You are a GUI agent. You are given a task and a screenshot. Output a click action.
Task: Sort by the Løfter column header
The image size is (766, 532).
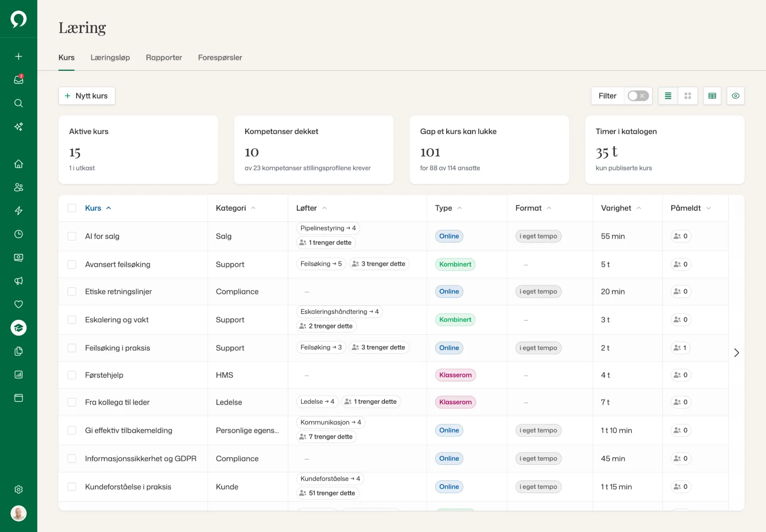(x=312, y=208)
